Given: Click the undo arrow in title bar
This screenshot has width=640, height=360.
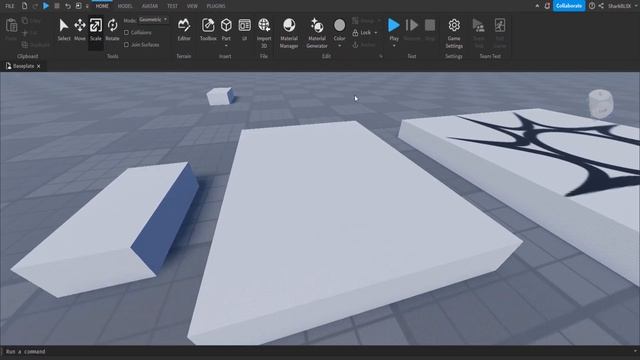Looking at the screenshot, I should click(68, 6).
